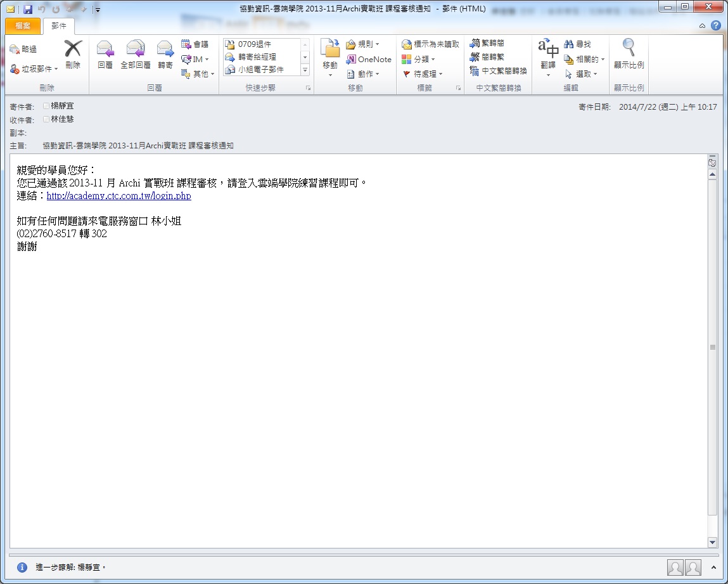Image resolution: width=728 pixels, height=584 pixels.
Task: Click the Zoom (顯示比例) magnifier icon
Action: [629, 48]
